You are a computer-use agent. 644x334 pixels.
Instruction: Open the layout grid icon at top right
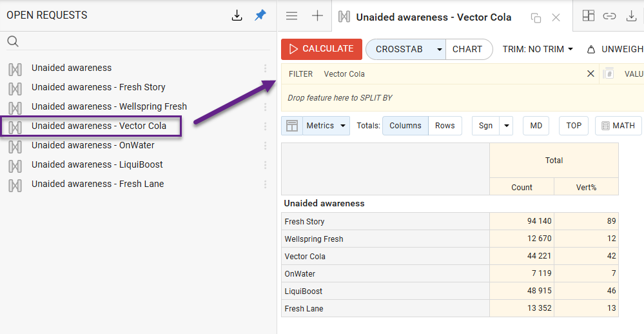588,17
